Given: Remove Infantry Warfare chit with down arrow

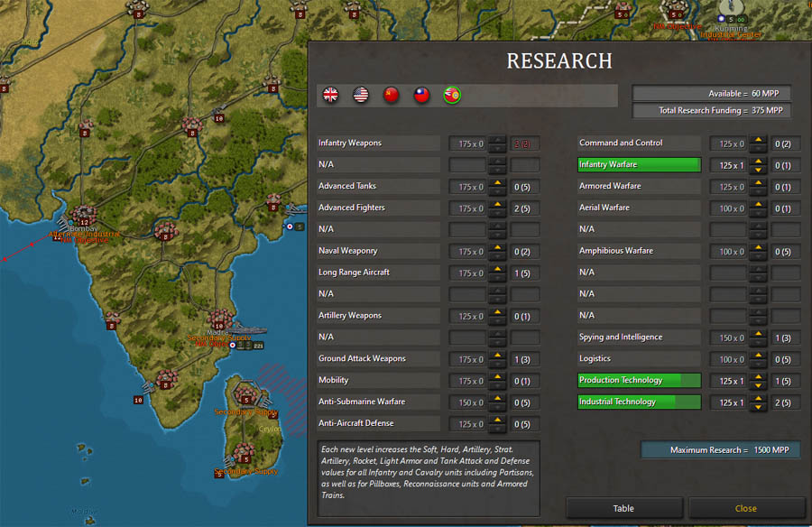Looking at the screenshot, I should coord(758,170).
